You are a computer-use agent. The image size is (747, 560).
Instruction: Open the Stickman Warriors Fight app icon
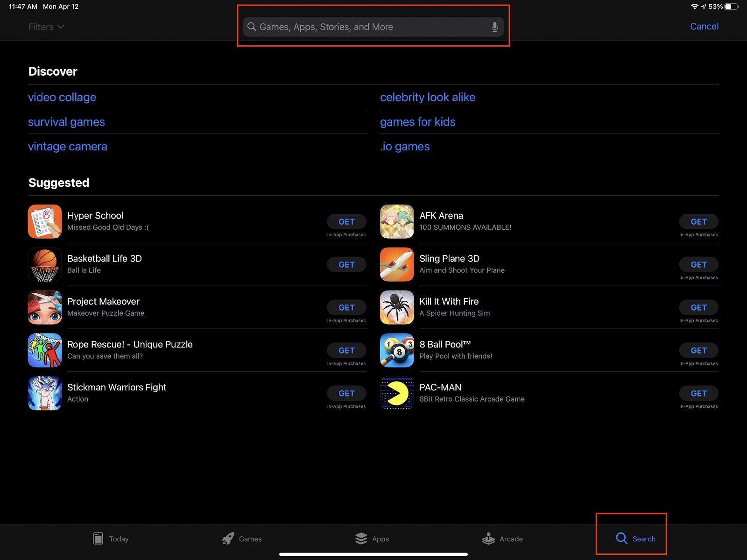click(x=45, y=393)
